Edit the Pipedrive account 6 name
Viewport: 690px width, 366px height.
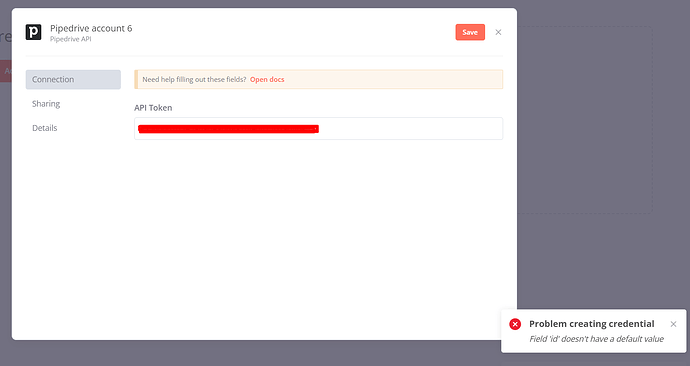pos(91,28)
